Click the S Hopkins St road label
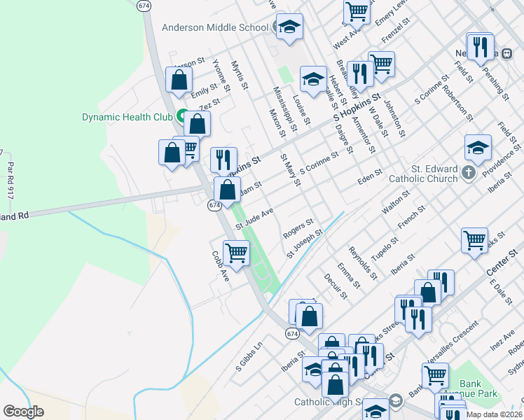Viewport: 524px width, 420px height. pos(357,108)
